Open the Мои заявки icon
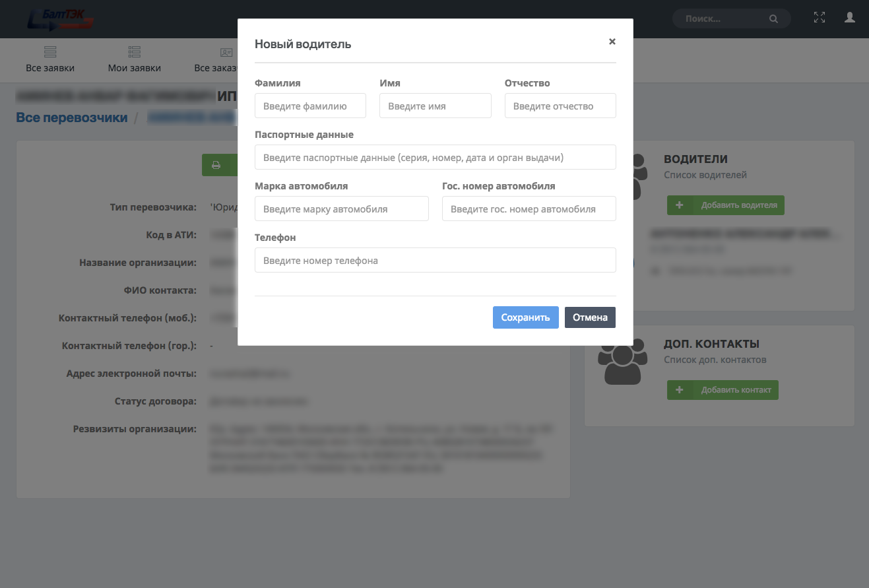 [135, 51]
